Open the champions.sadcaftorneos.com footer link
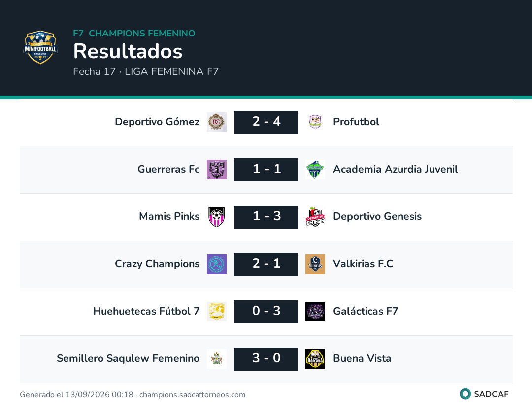 (x=193, y=394)
